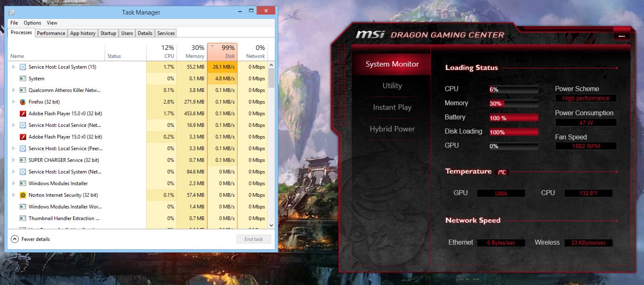Screen dimensions: 644x285
Task: Toggle the temperature unit switch in Dragon Gaming Center
Action: (502, 172)
